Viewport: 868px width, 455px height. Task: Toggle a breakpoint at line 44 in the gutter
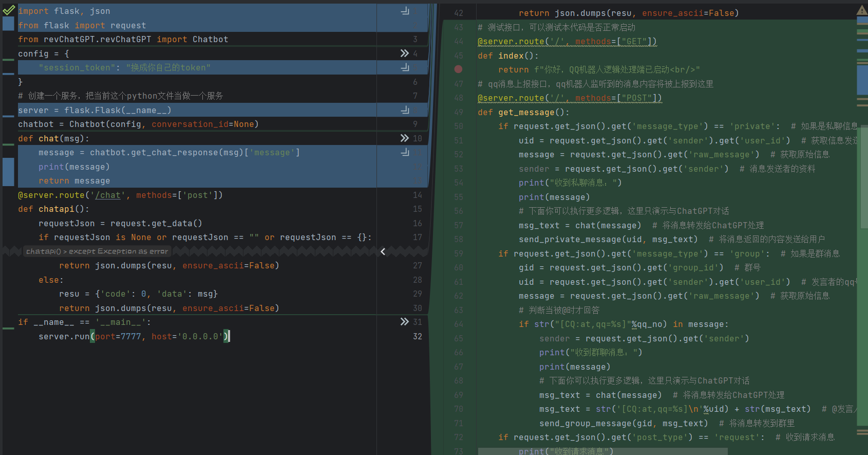click(x=459, y=41)
